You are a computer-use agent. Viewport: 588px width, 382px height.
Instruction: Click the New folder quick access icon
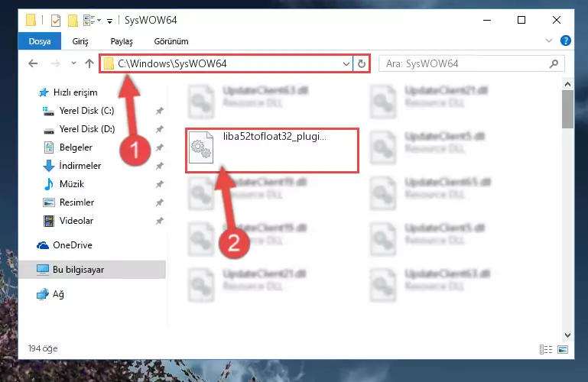73,20
